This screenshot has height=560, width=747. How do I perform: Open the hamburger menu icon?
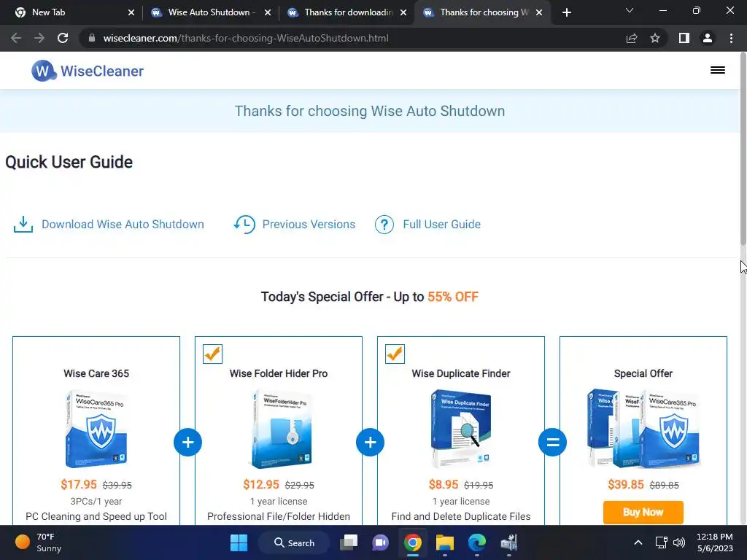[718, 71]
